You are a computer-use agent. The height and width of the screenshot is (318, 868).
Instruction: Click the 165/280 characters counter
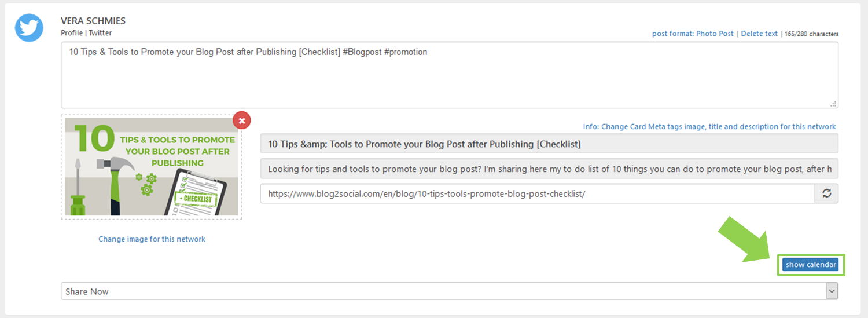(x=811, y=34)
